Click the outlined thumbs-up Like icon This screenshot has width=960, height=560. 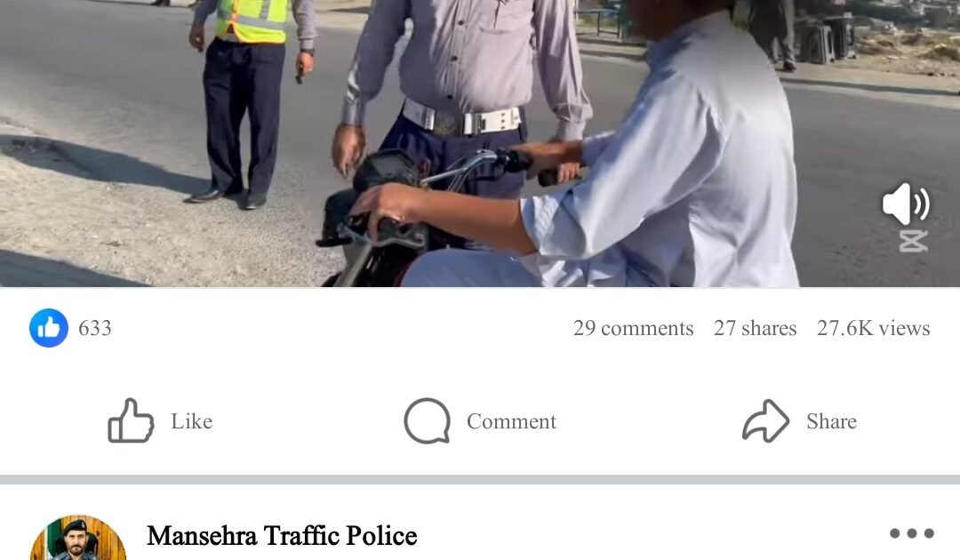click(131, 420)
